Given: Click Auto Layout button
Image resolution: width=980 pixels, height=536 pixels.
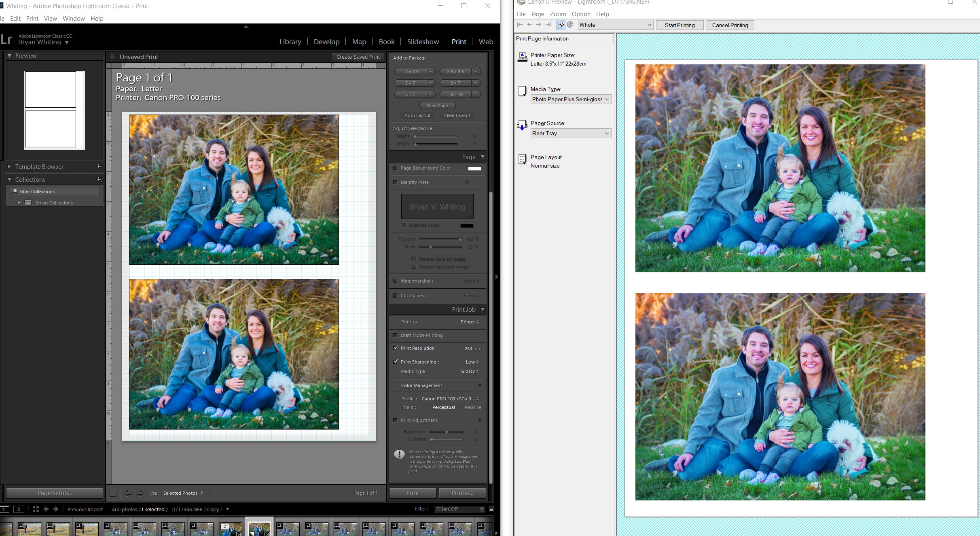Looking at the screenshot, I should (x=417, y=115).
